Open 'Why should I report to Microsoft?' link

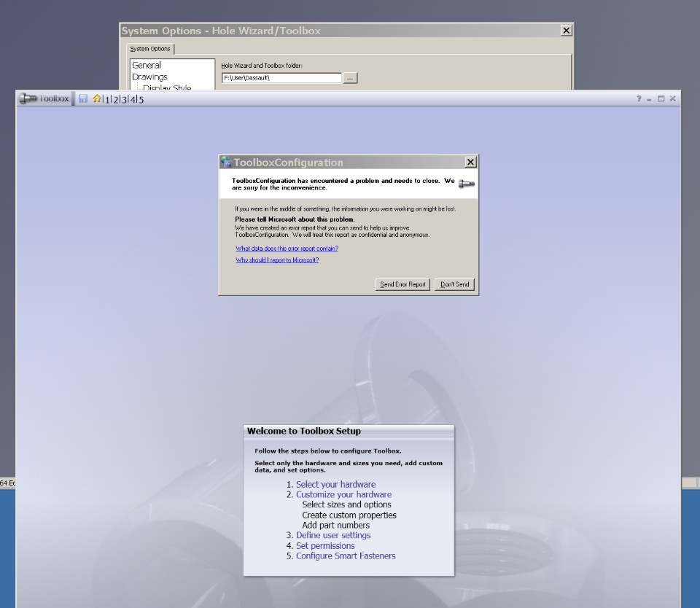[277, 260]
